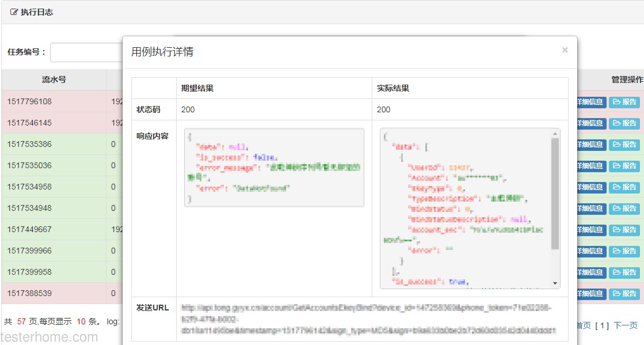
Task: Click the 发送URL row label
Action: click(153, 308)
